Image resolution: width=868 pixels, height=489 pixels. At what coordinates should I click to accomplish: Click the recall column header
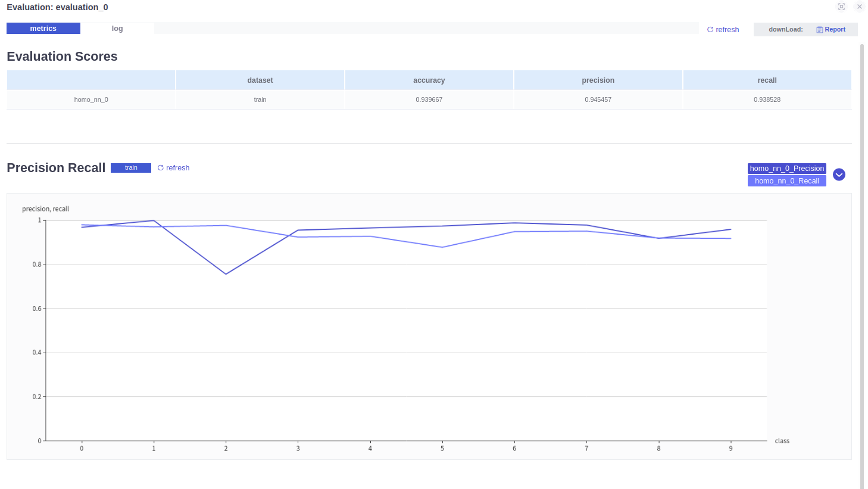point(767,80)
